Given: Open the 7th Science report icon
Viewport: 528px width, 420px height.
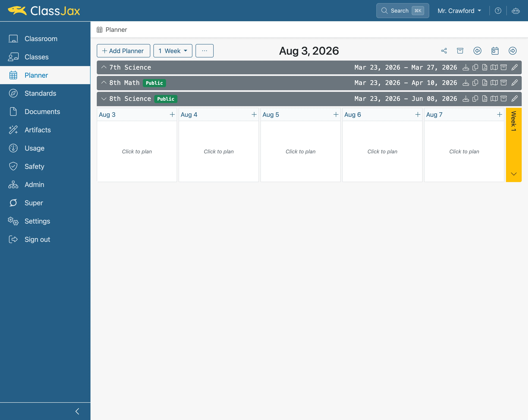Looking at the screenshot, I should pyautogui.click(x=485, y=67).
